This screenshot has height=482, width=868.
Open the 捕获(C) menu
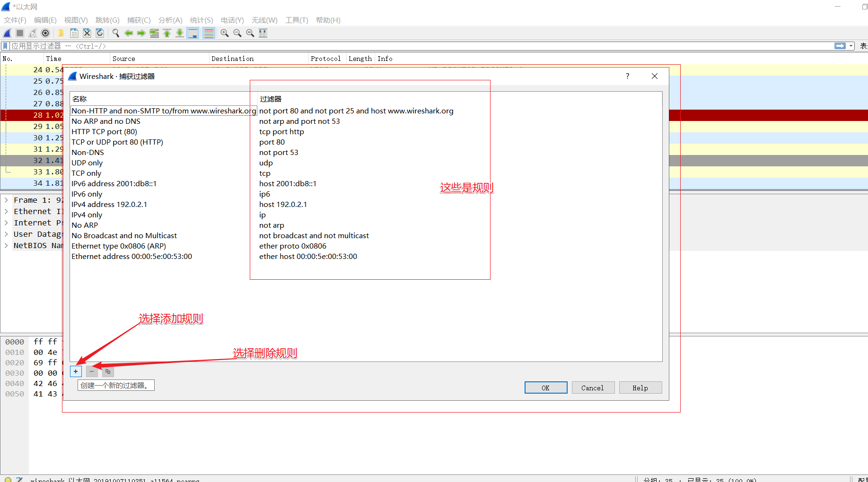tap(139, 20)
